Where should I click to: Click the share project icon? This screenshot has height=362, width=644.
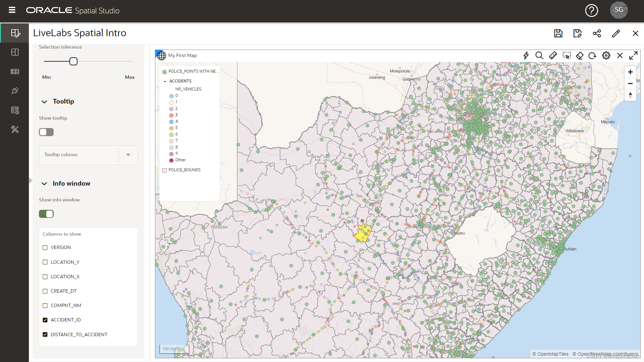click(597, 33)
